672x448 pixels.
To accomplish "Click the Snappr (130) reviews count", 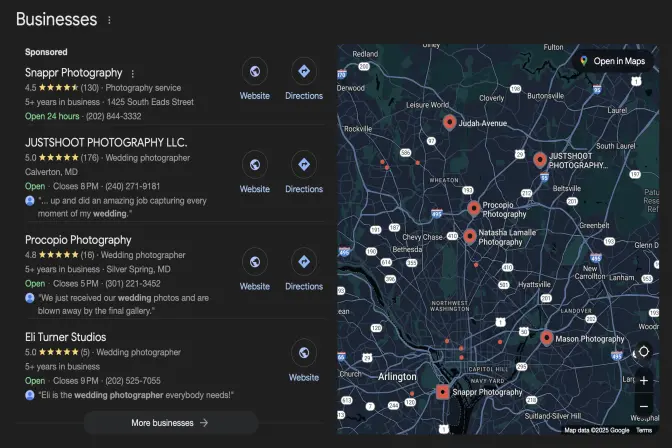I will click(x=90, y=88).
